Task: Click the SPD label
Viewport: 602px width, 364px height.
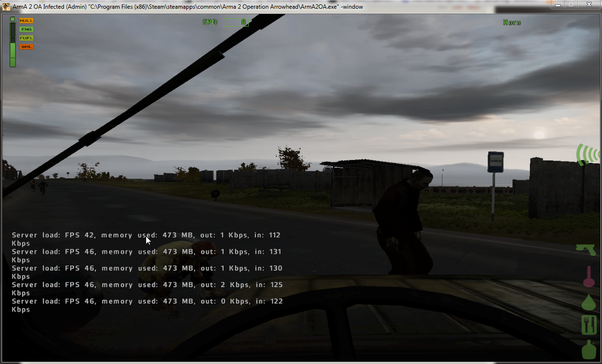Action: pos(210,22)
